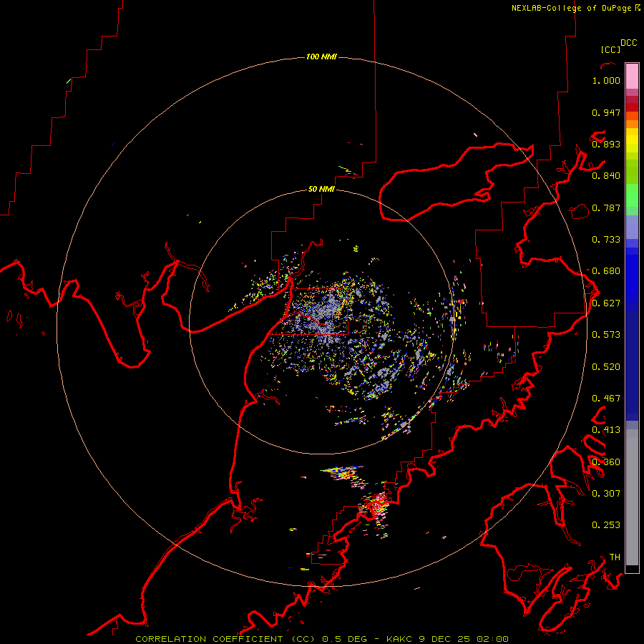This screenshot has width=644, height=644.
Task: Click the 0.413 scale value
Action: pos(606,430)
